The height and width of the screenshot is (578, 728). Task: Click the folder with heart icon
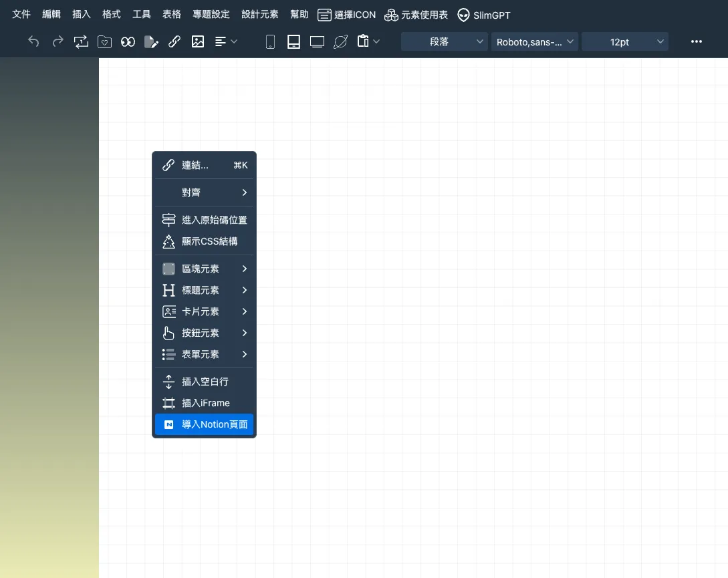point(104,41)
